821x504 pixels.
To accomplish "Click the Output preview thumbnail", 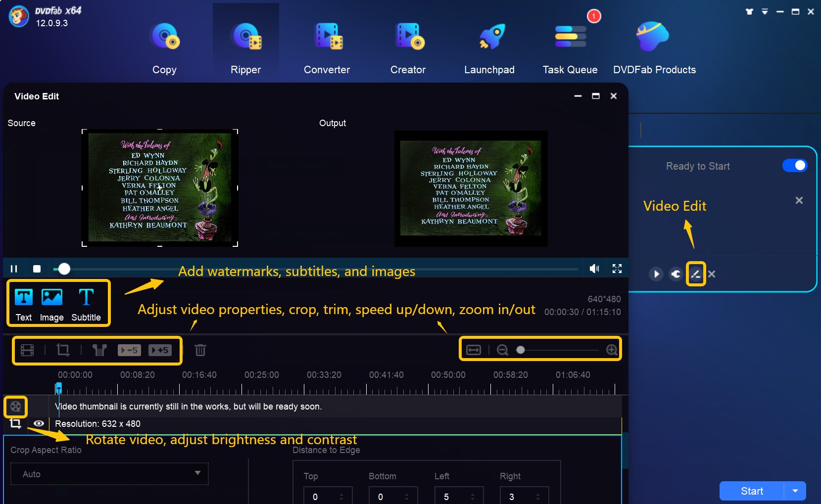I will click(x=471, y=188).
